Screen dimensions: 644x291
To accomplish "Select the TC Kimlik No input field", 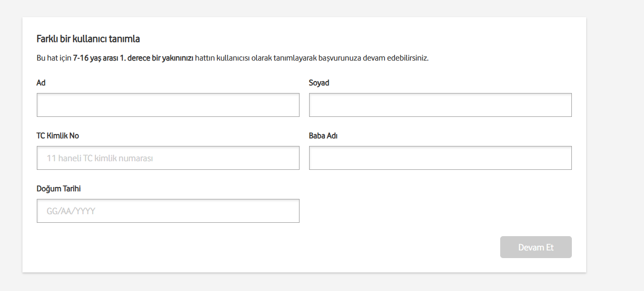I will tap(168, 158).
